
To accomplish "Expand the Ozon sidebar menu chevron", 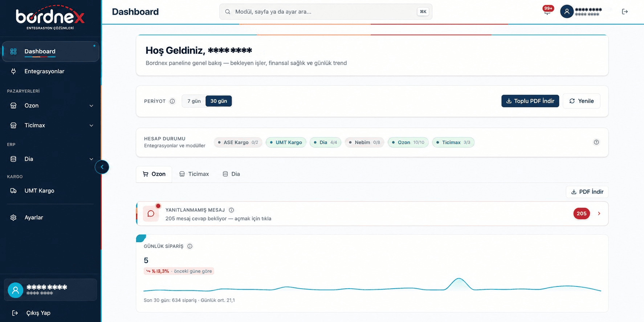I will 91,106.
